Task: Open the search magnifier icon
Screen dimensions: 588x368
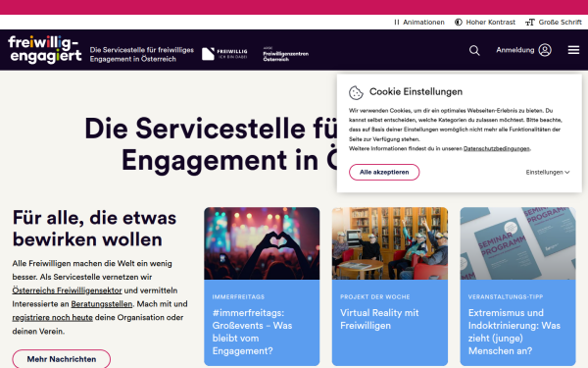Action: coord(474,50)
